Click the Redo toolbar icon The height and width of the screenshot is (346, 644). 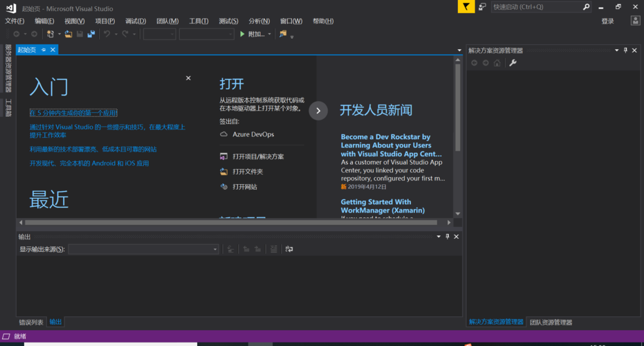point(125,34)
